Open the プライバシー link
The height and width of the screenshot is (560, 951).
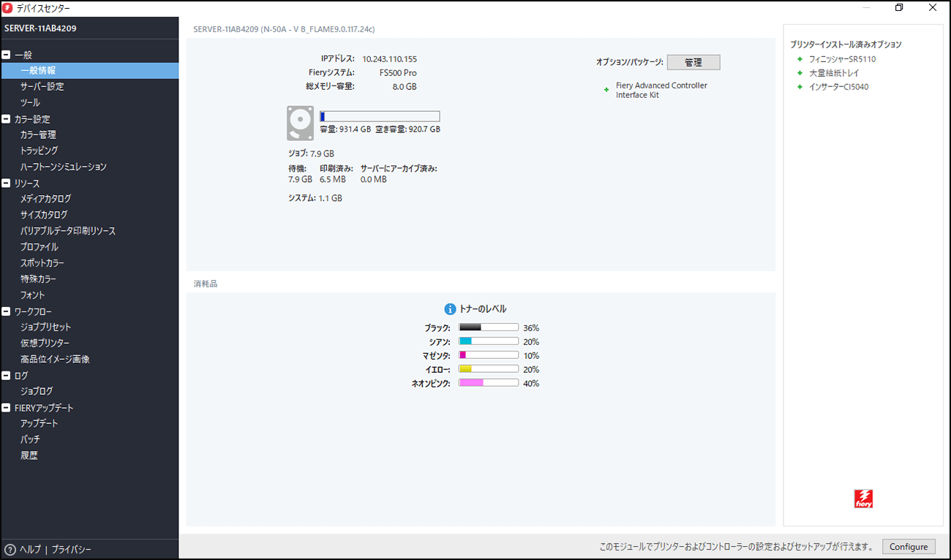click(72, 550)
